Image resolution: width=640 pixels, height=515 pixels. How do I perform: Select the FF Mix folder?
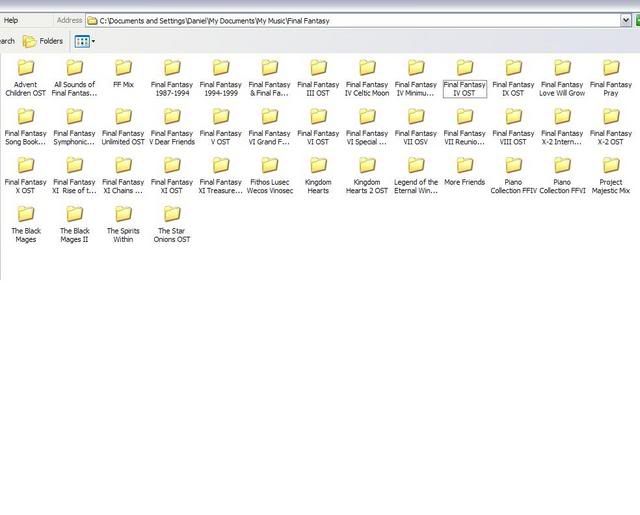click(x=123, y=73)
